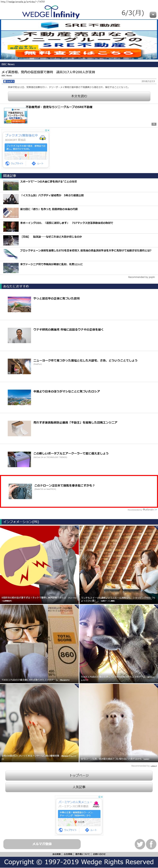This screenshot has width=158, height=868.
Task: Click the 本文を読む button
Action: pos(79,96)
